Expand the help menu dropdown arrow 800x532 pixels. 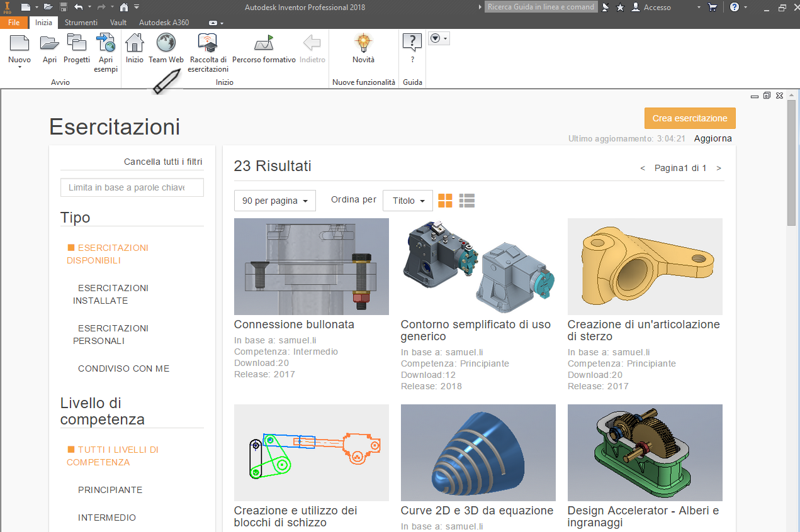(746, 8)
